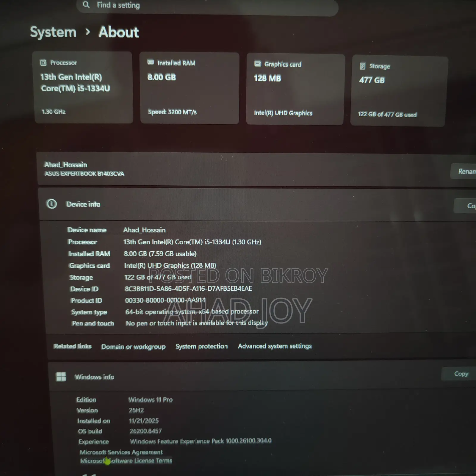
Task: Collapse the Device info section header
Action: tap(257, 204)
